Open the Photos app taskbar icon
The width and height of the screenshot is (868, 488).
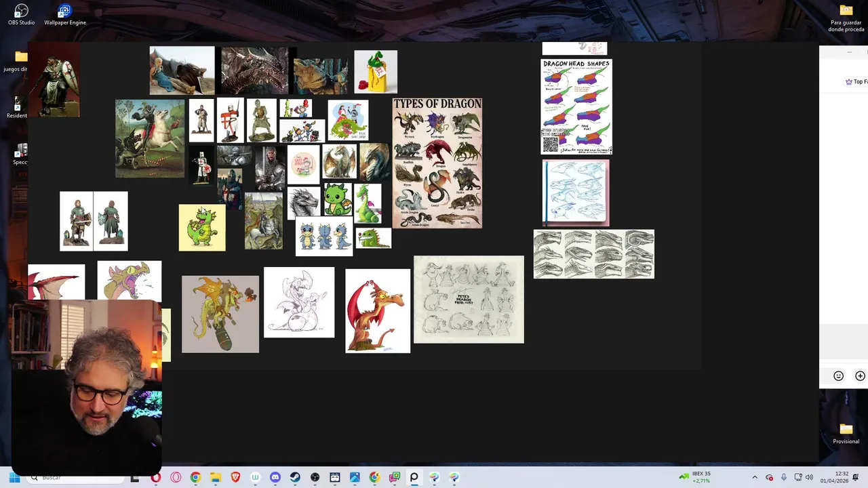pos(355,477)
